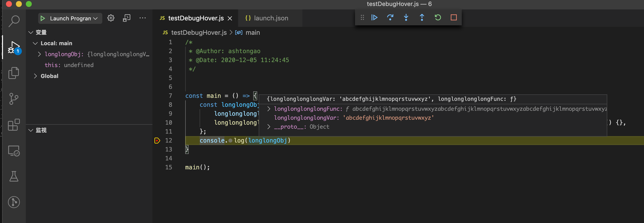Click @Author: ashtongao comment line
Screen dimensions: 644x223
coord(224,51)
